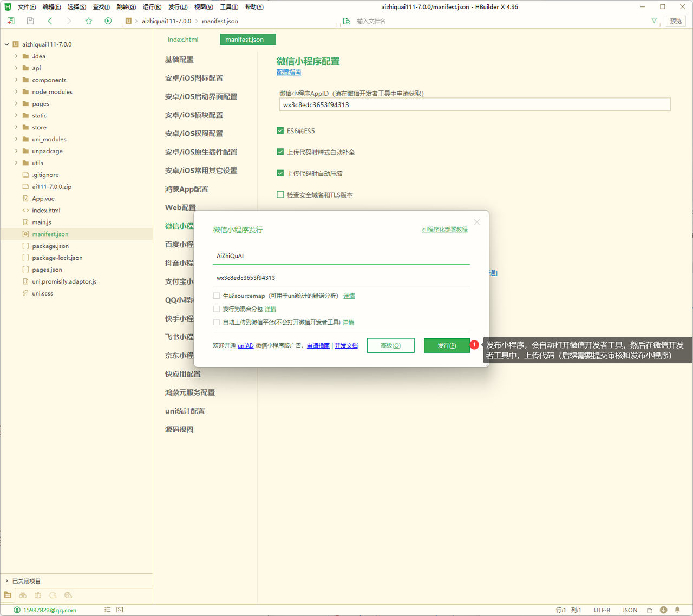Open the terminal icon in status bar
This screenshot has height=616, width=693.
coord(120,610)
